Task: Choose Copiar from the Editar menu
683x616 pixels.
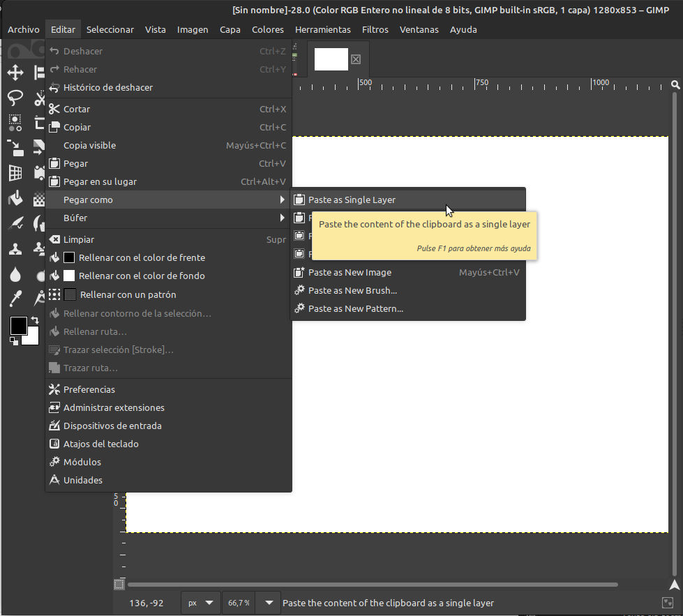Action: pos(169,127)
